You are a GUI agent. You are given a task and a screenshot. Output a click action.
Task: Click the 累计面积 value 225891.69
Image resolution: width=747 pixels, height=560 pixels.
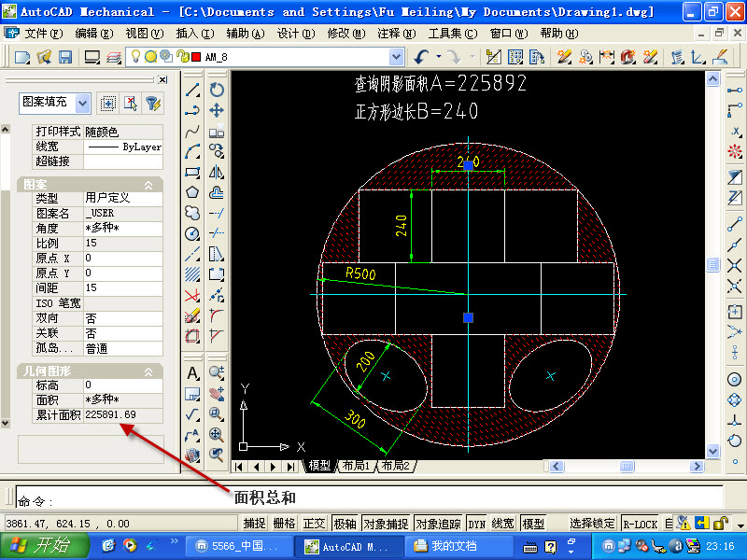(123, 414)
